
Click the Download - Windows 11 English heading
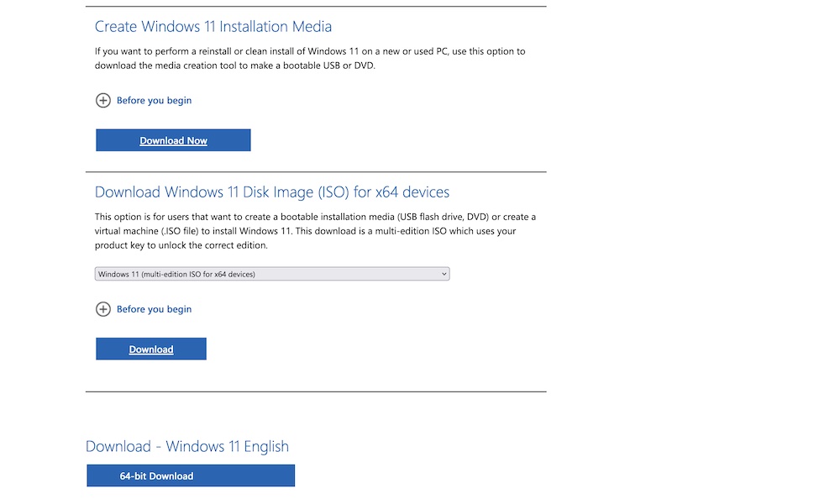coord(187,446)
